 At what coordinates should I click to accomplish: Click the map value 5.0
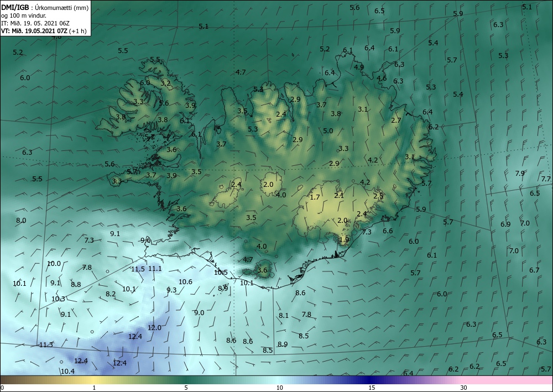[x=328, y=131]
